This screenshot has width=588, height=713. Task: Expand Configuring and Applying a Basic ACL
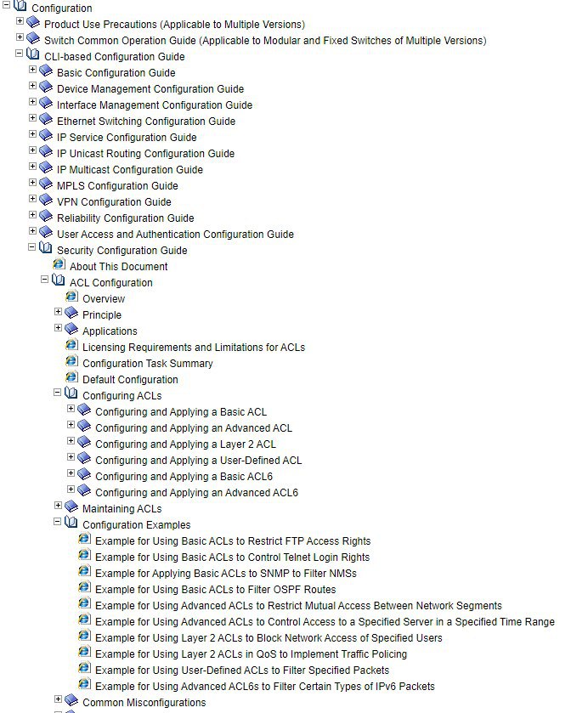coord(71,408)
